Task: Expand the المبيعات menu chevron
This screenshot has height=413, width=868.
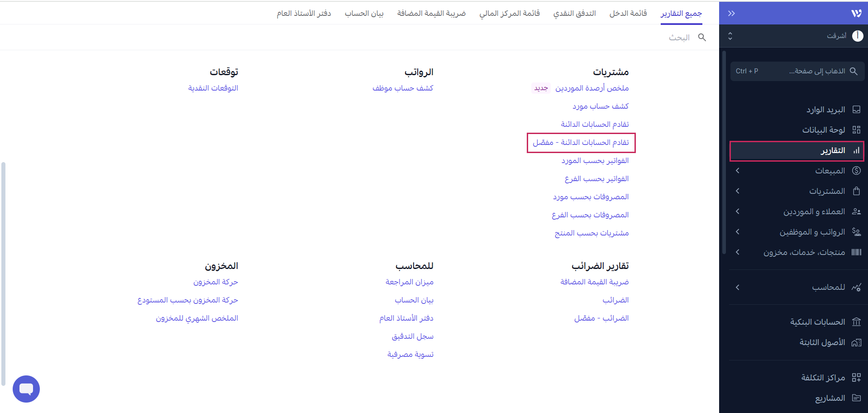Action: [x=738, y=171]
